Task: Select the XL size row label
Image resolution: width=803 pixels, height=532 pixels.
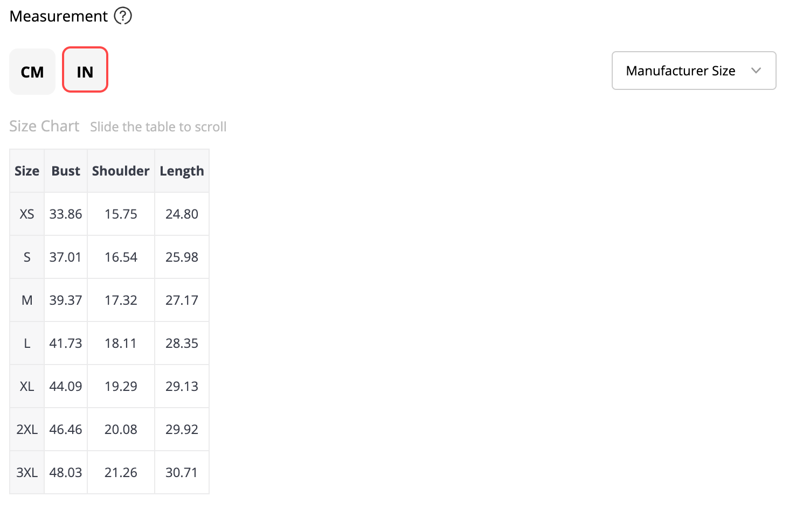Action: click(27, 386)
